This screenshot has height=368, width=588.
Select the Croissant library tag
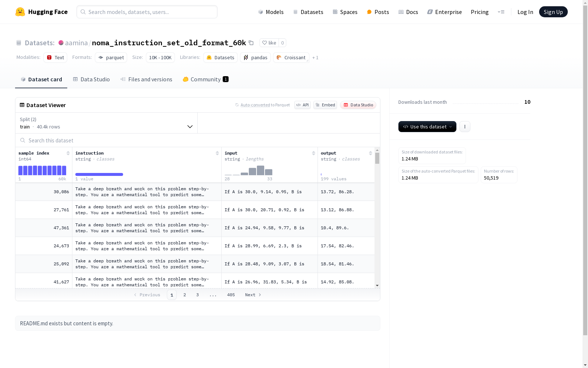pos(291,57)
